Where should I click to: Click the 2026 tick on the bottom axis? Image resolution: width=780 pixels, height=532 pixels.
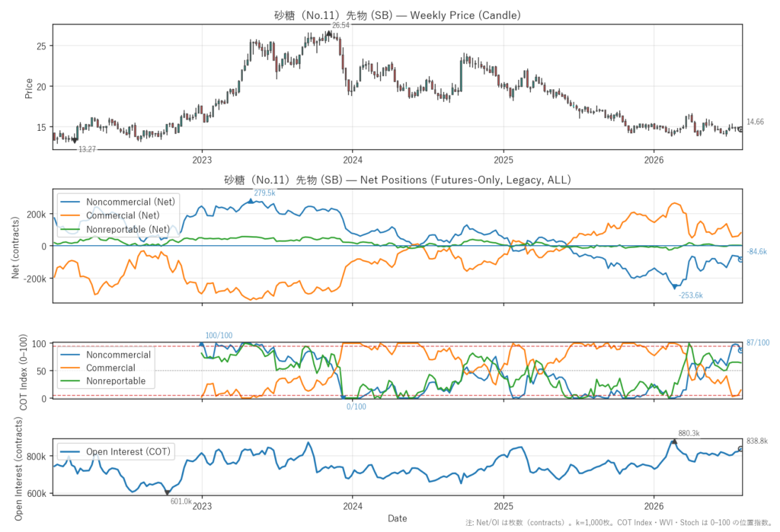[x=654, y=507]
